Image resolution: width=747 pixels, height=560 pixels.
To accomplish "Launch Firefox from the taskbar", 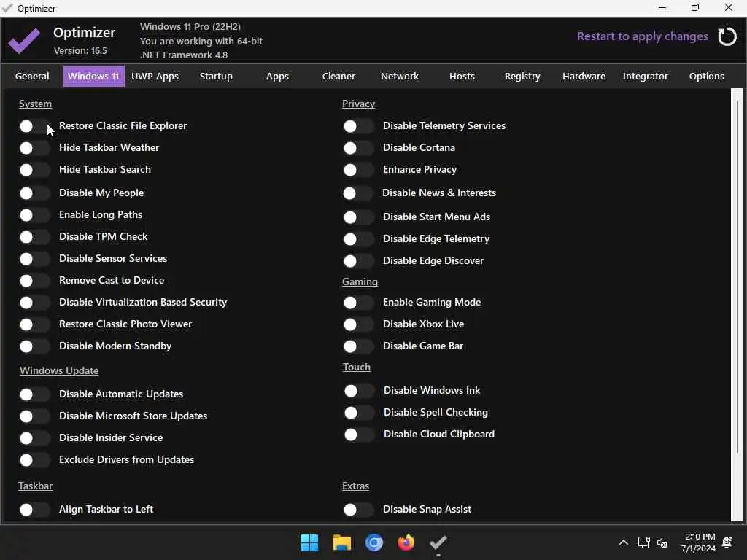I will tap(406, 542).
